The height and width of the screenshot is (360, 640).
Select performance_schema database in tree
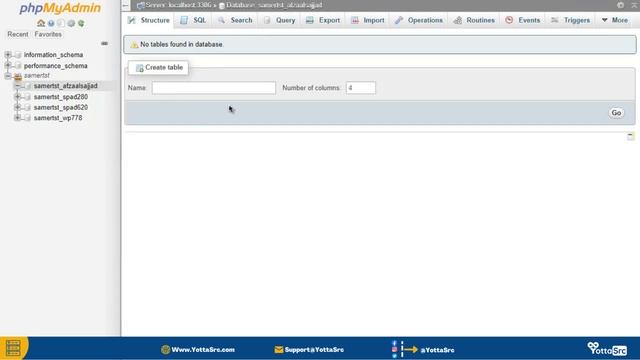[56, 66]
